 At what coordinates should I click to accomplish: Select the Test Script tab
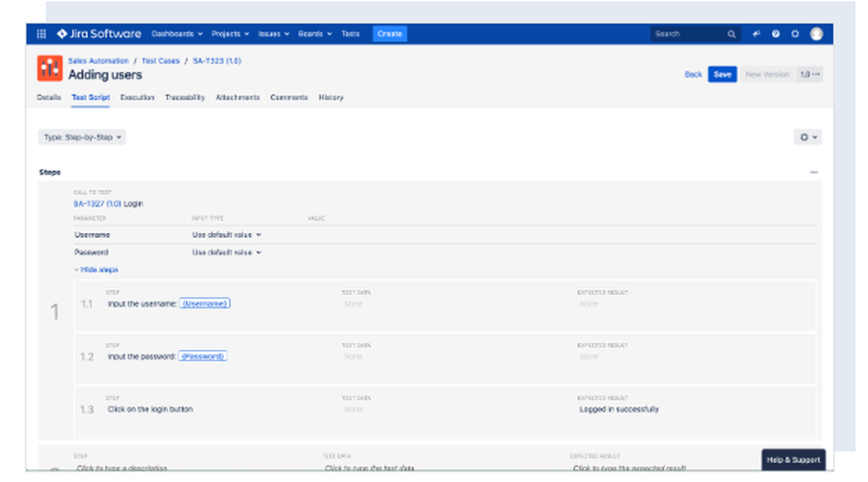(x=91, y=97)
